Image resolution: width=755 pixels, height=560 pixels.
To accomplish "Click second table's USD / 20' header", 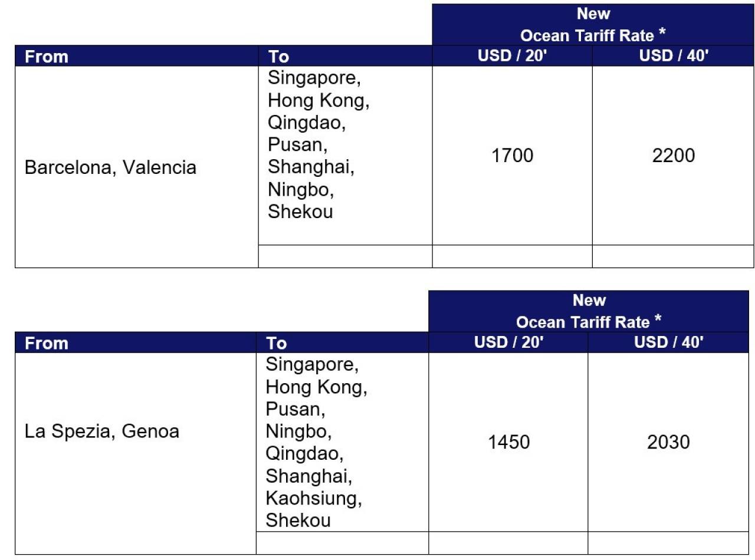I will click(508, 342).
